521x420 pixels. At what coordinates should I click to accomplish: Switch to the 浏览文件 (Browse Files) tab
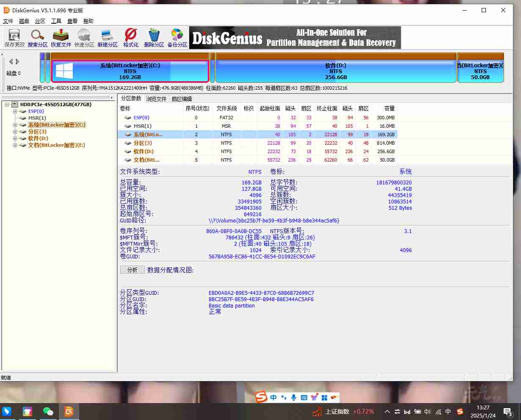pyautogui.click(x=156, y=99)
